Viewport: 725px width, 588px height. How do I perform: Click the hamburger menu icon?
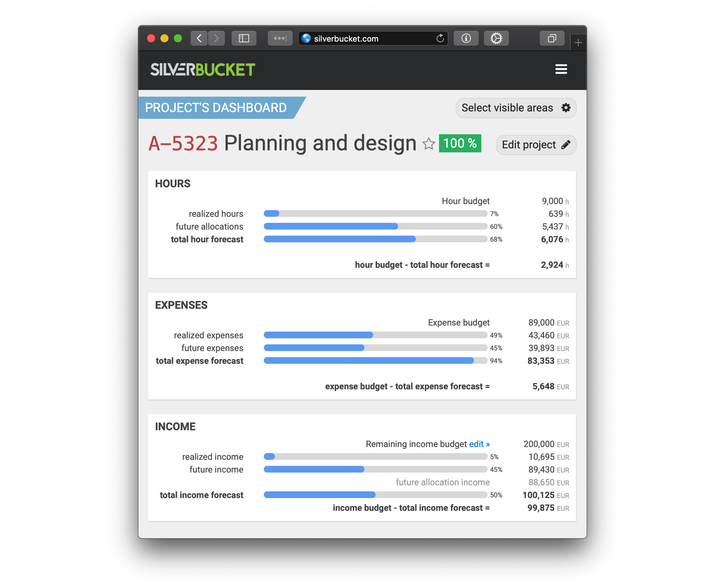click(x=561, y=69)
